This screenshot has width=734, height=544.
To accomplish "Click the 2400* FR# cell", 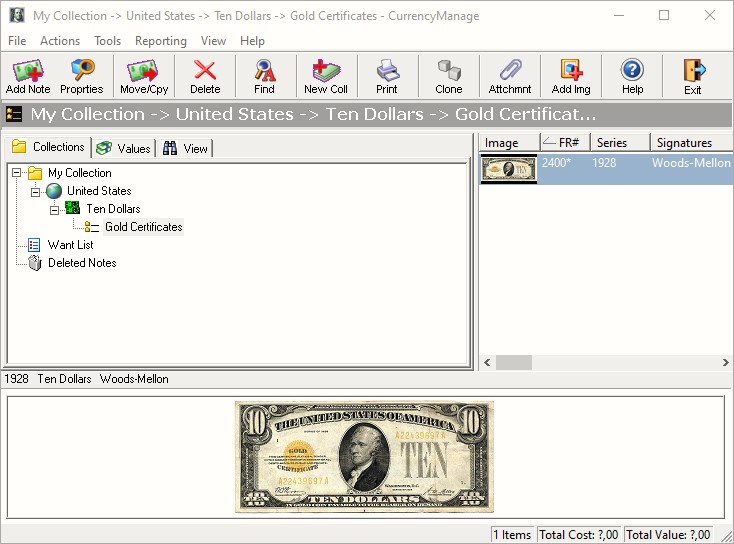I will point(556,163).
